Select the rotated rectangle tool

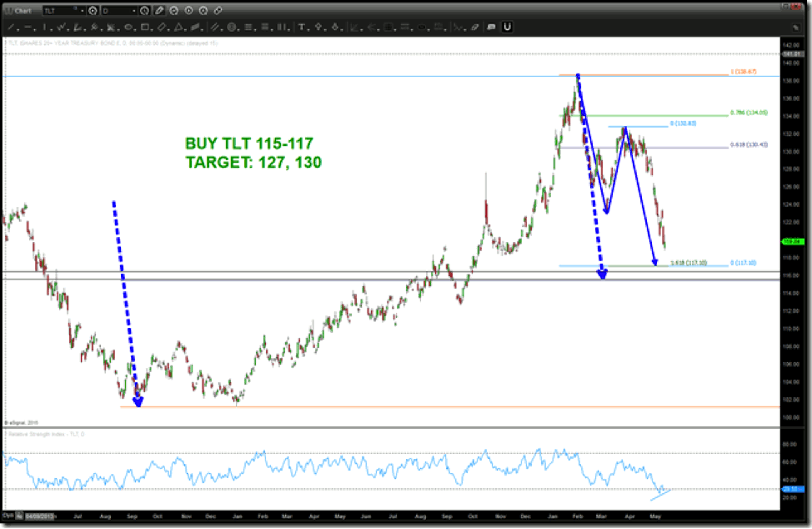pos(162,28)
